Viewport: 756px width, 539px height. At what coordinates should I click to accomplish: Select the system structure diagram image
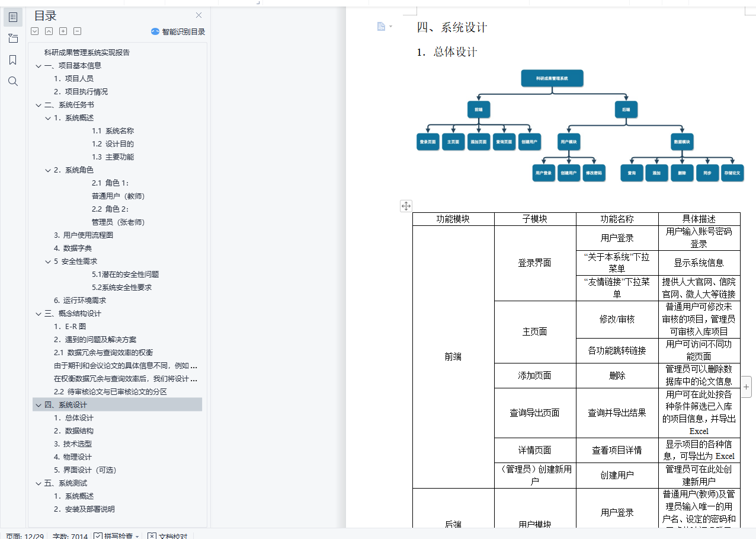[x=580, y=126]
